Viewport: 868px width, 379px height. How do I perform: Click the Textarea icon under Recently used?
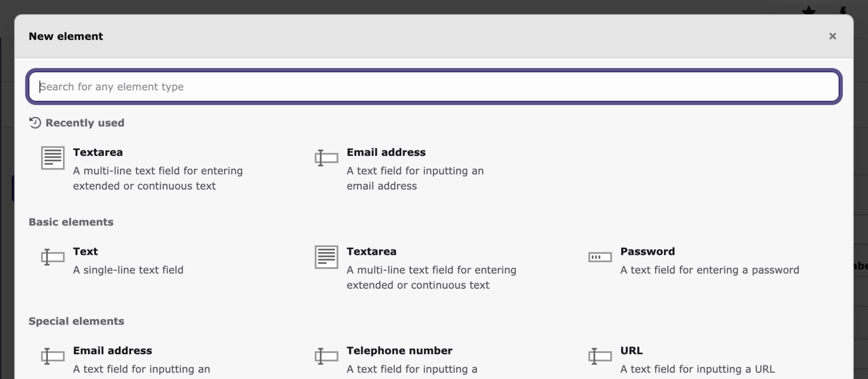point(53,158)
